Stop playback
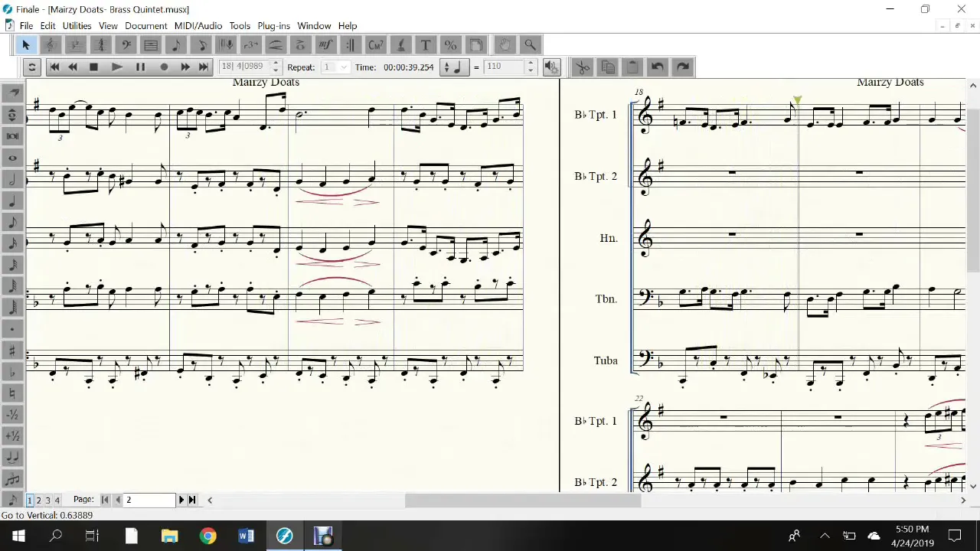980x551 pixels. point(93,67)
